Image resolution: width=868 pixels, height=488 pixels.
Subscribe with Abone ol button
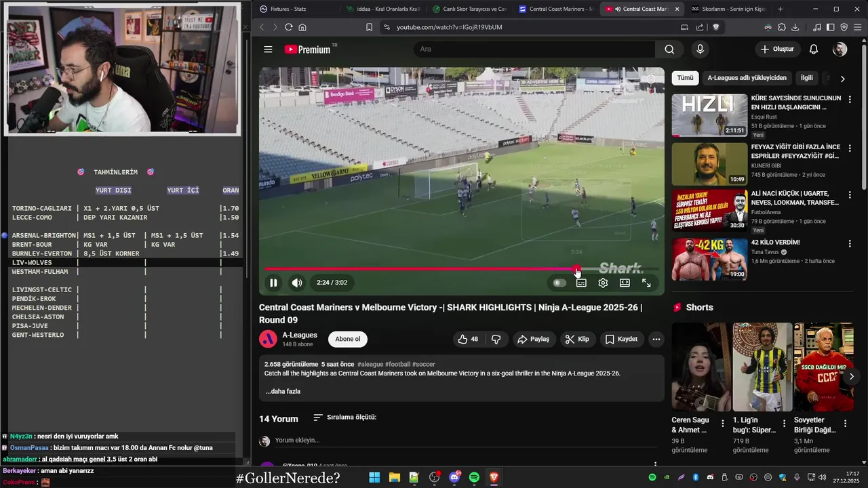(348, 339)
